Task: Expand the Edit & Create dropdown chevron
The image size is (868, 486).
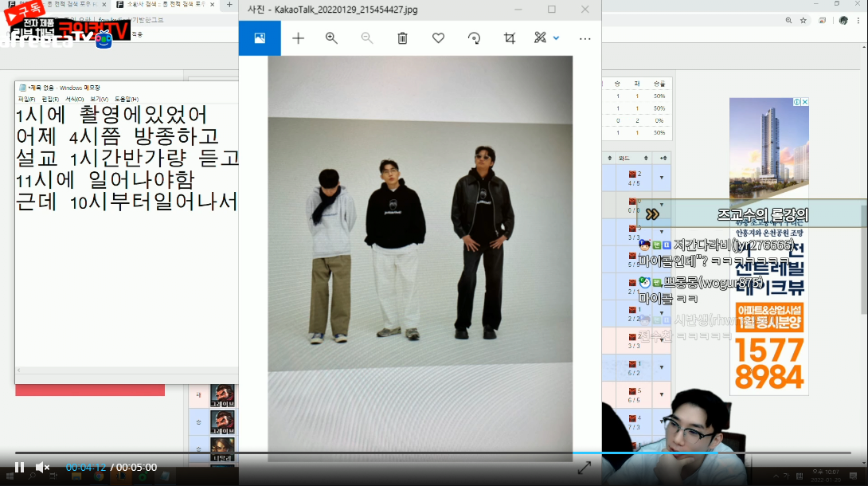Action: click(x=557, y=38)
